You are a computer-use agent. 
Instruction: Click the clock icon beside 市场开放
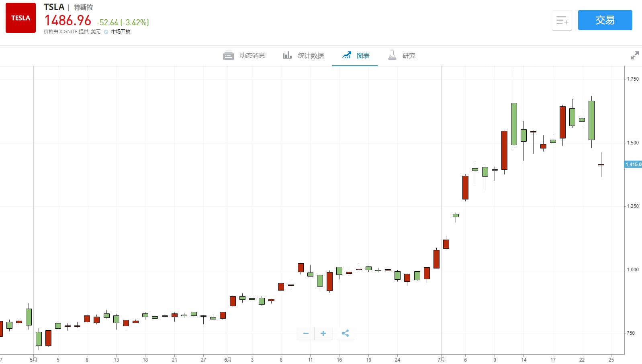(x=106, y=32)
